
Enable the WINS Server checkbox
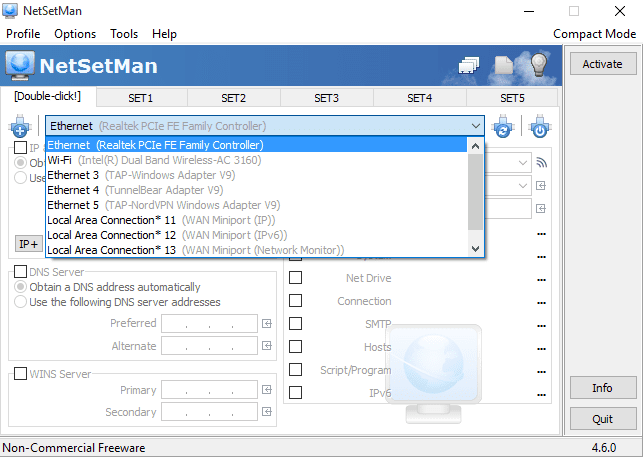21,374
